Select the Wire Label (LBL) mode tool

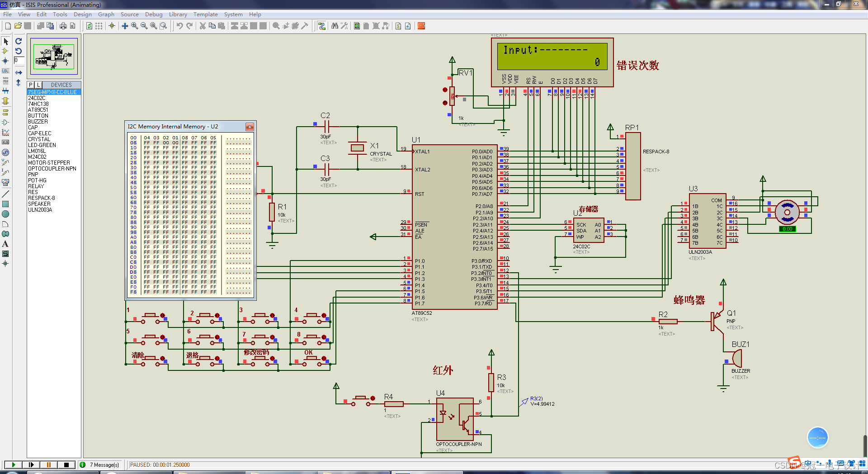point(5,71)
